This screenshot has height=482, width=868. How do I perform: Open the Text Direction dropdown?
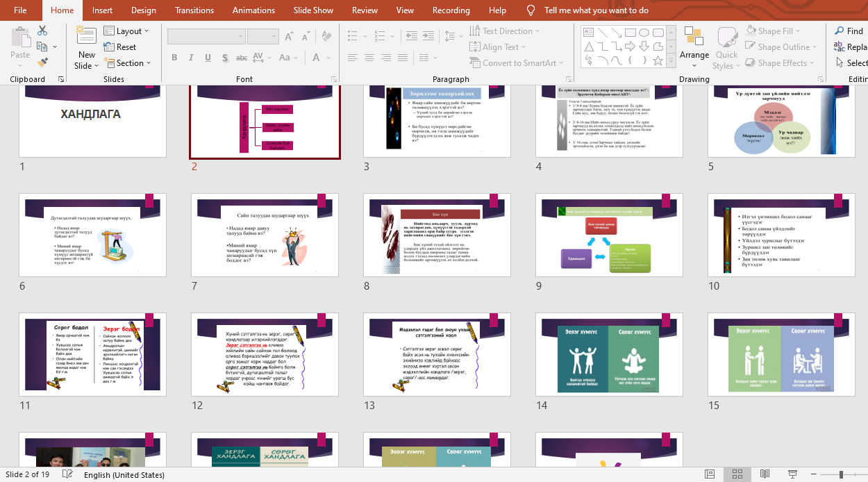[x=506, y=31]
